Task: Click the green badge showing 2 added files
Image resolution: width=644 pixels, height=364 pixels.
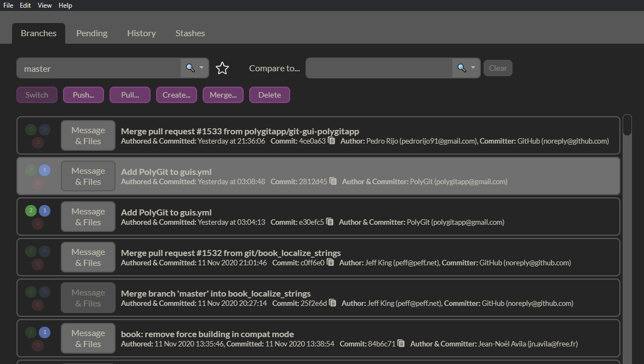Action: (x=31, y=211)
